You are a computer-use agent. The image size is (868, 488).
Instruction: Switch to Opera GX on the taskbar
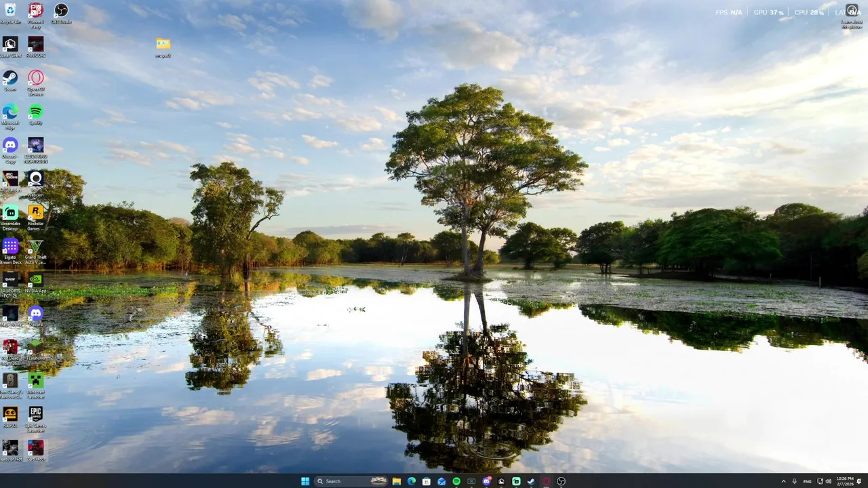click(x=546, y=481)
